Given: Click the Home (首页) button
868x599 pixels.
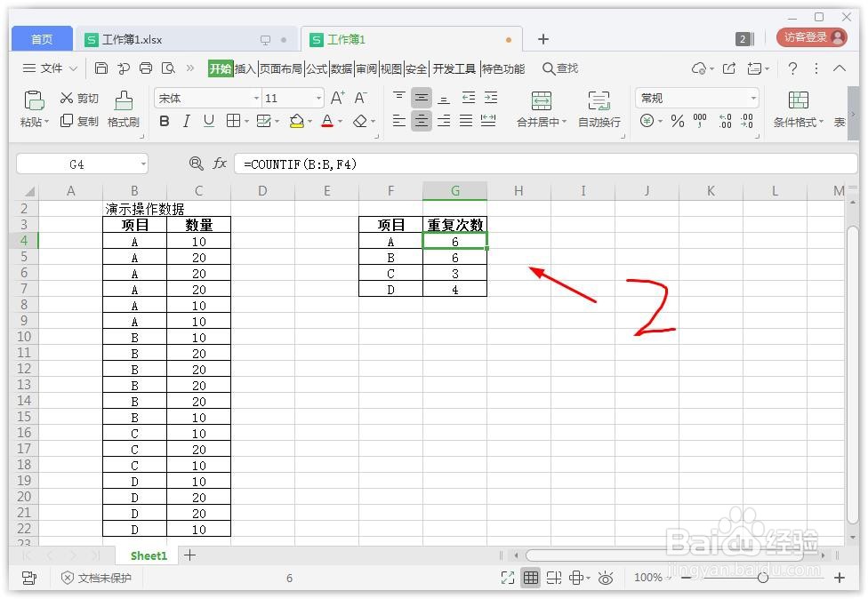Looking at the screenshot, I should click(42, 39).
